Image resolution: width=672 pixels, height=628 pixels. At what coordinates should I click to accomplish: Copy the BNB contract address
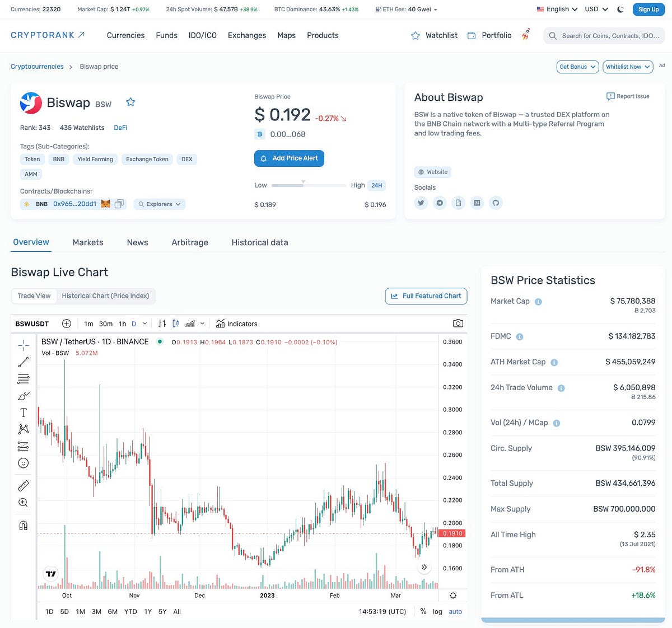[x=119, y=204]
